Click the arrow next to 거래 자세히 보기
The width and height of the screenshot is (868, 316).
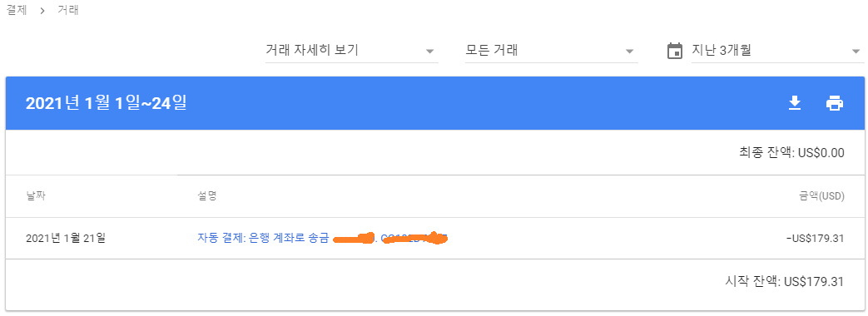[429, 52]
